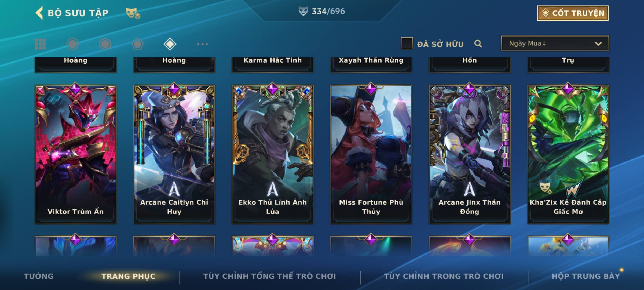
Task: Click the Cốt Truyện button
Action: tap(573, 13)
